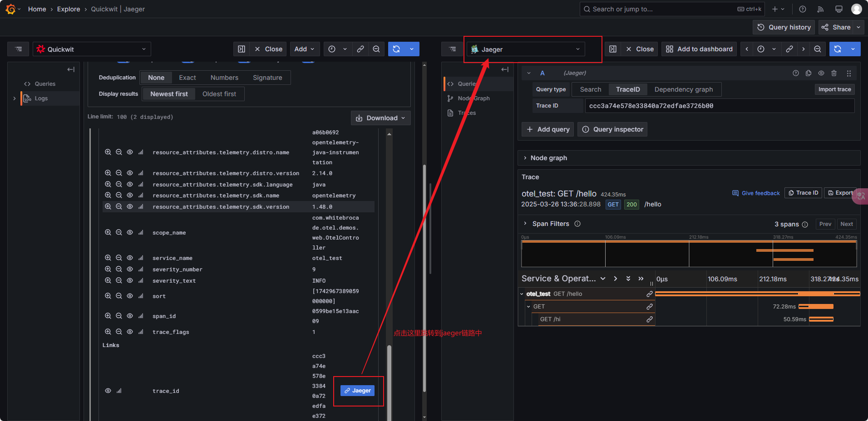This screenshot has width=868, height=421.
Task: Click the Jaeger link button for trace_id
Action: click(x=358, y=391)
